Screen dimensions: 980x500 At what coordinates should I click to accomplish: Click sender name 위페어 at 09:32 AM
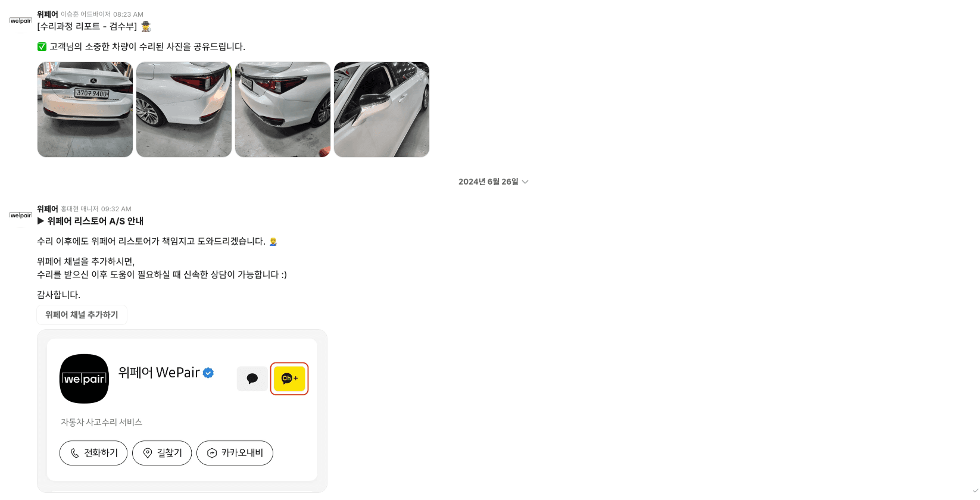48,209
